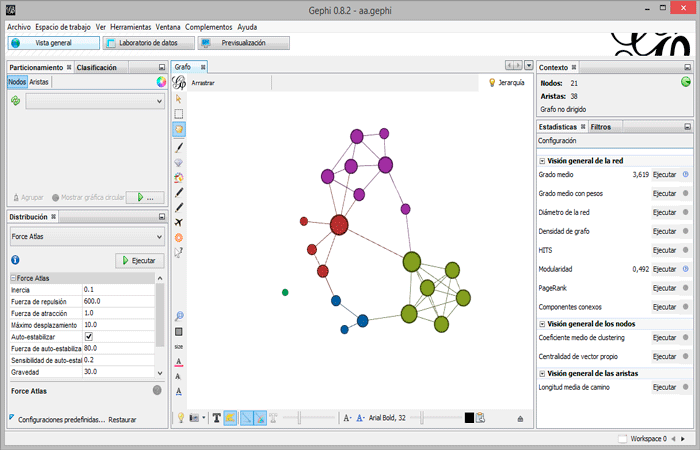Click the pink-underlined A label color icon

[x=179, y=362]
